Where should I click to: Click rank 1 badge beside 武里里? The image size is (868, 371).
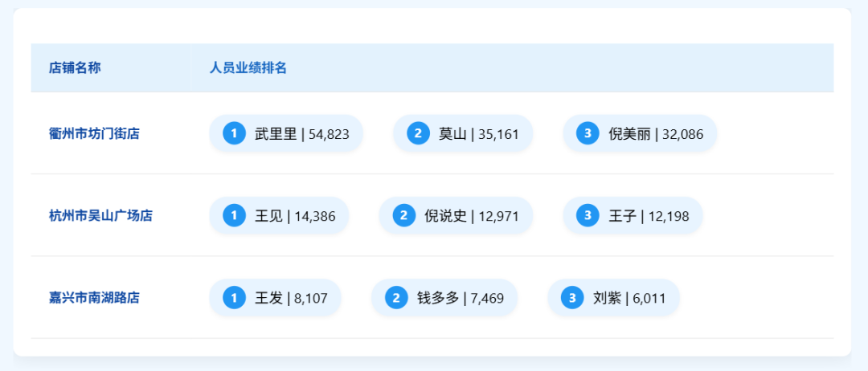coord(234,133)
